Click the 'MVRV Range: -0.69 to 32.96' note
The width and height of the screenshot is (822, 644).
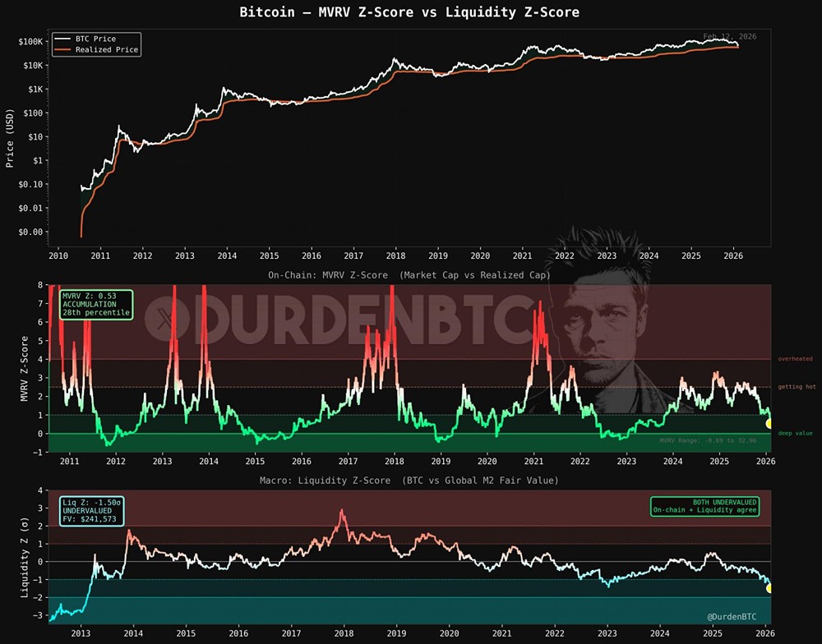(708, 440)
